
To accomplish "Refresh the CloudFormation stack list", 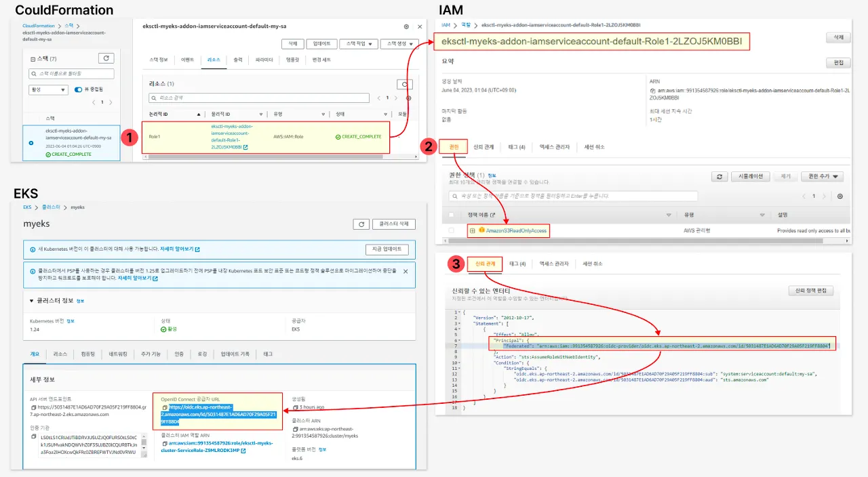I will [106, 58].
